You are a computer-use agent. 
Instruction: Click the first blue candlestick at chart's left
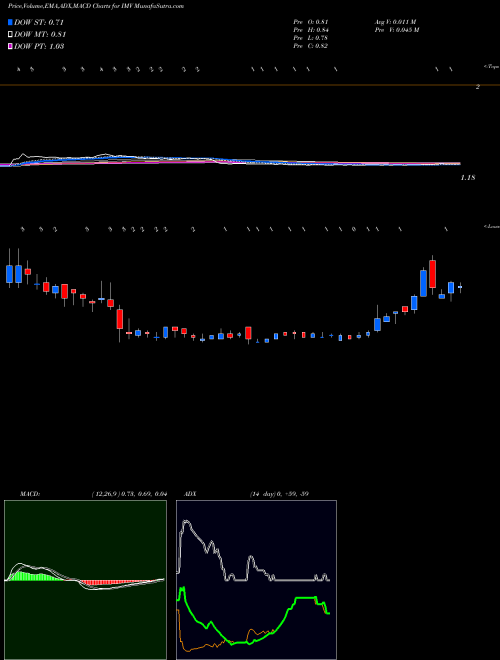(x=9, y=274)
